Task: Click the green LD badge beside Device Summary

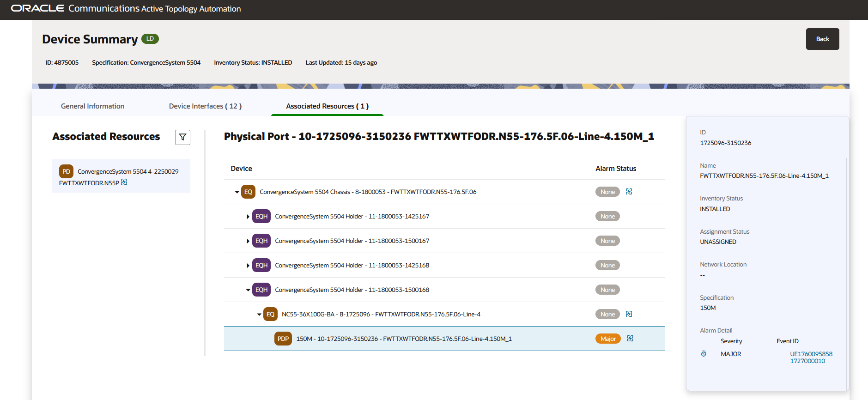Action: coord(150,39)
